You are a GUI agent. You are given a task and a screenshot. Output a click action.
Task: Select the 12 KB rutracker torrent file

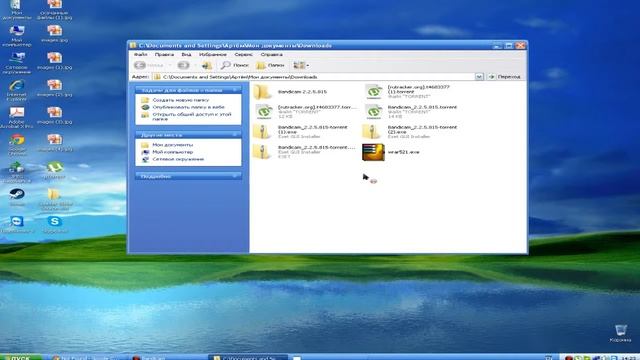[x=305, y=111]
